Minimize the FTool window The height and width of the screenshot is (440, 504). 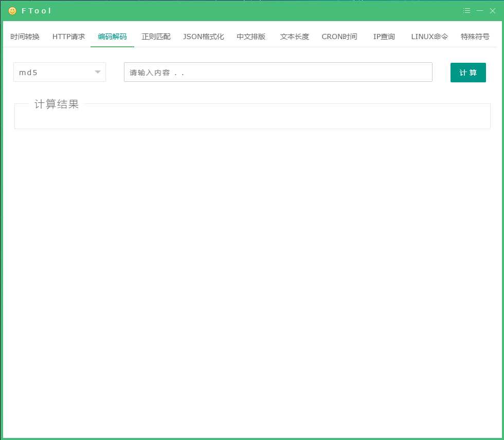pyautogui.click(x=479, y=11)
